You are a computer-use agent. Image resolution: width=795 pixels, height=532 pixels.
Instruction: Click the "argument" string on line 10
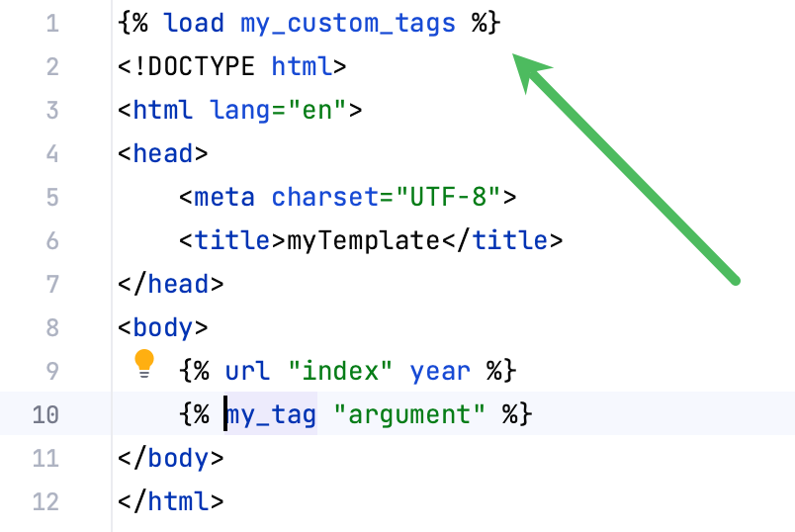coord(409,414)
